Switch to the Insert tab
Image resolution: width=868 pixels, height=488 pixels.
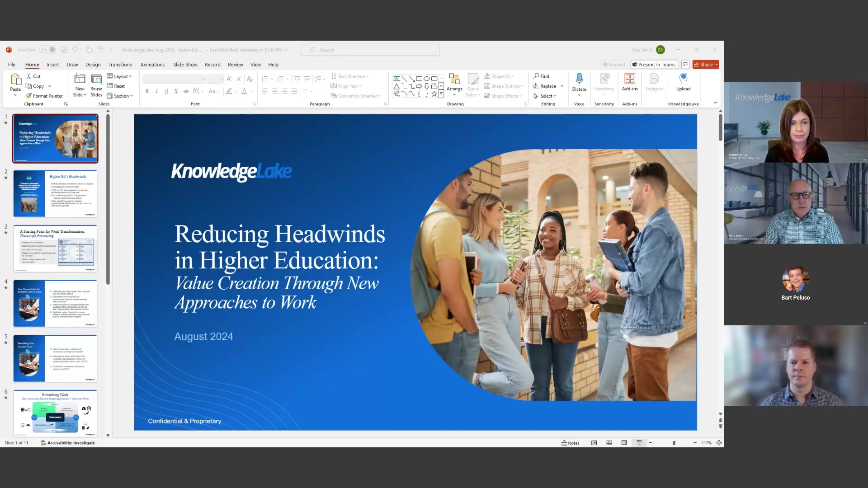[x=52, y=65]
